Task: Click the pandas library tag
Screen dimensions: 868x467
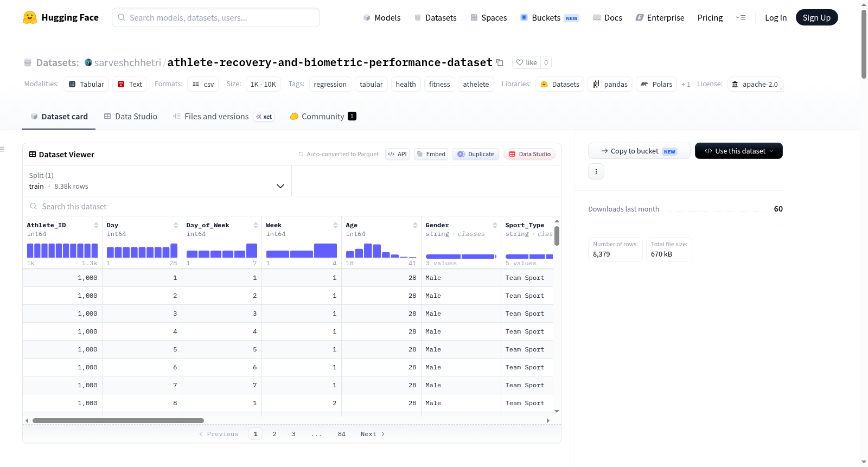Action: coord(610,84)
